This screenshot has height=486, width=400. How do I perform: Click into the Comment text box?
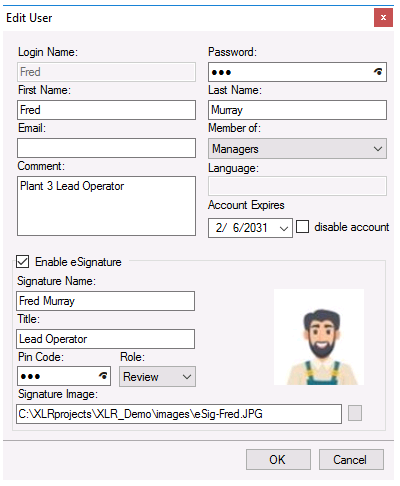(106, 206)
